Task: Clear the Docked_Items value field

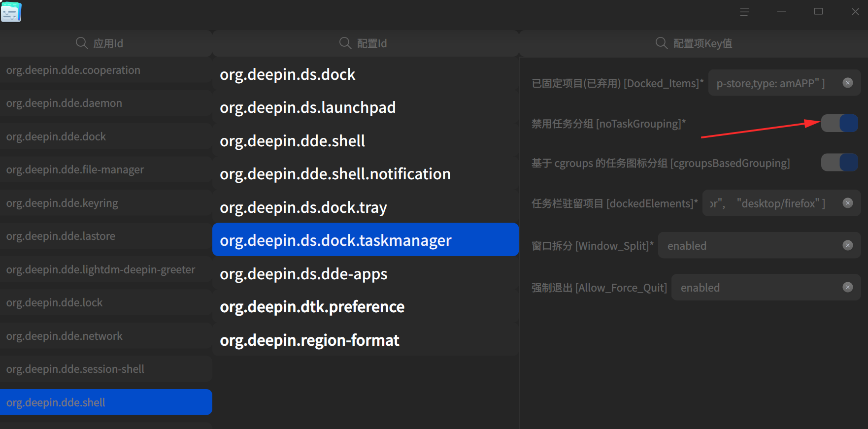Action: point(847,83)
